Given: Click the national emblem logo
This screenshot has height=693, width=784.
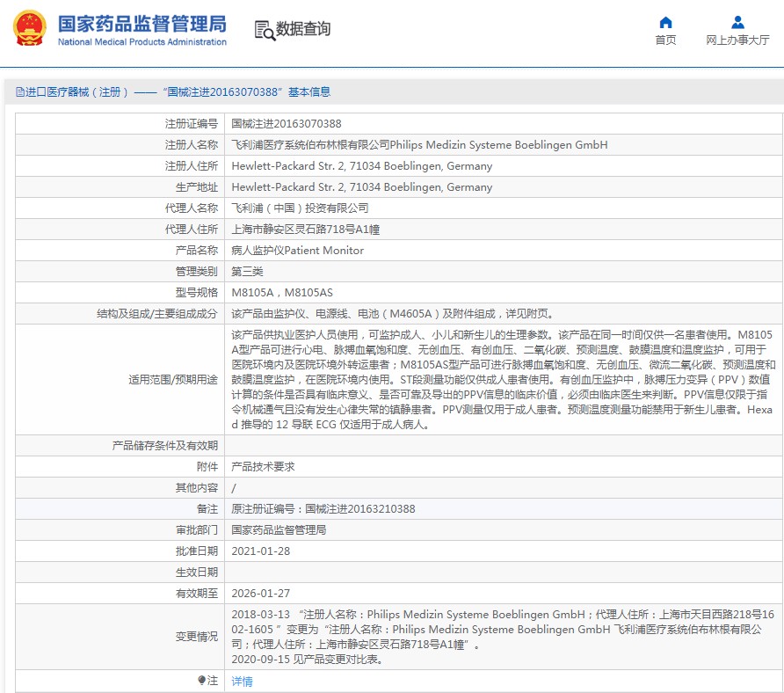Looking at the screenshot, I should pos(30,28).
